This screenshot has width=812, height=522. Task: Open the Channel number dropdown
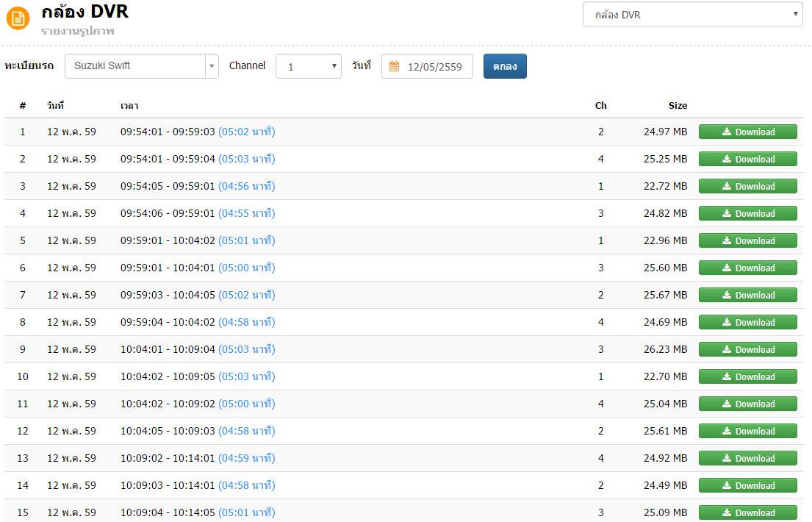(308, 66)
